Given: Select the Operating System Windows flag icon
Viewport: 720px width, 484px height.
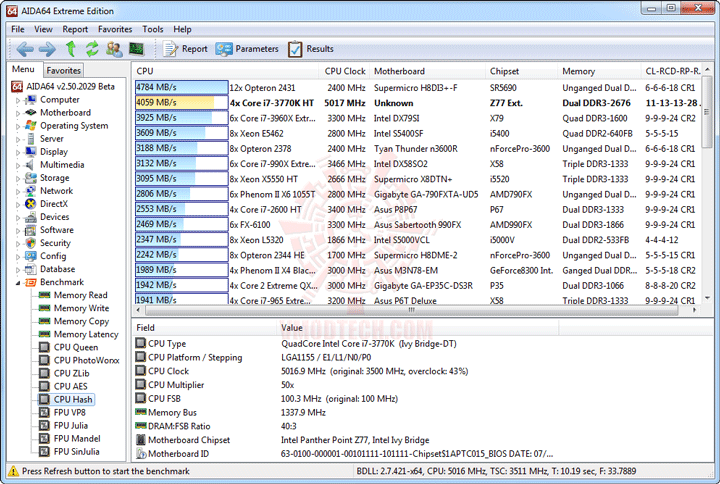Looking at the screenshot, I should click(x=31, y=125).
